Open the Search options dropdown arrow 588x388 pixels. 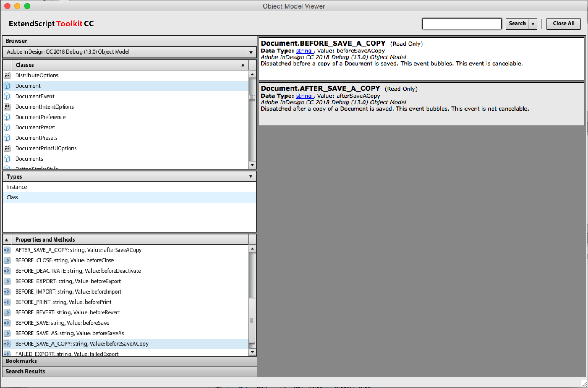click(x=533, y=24)
